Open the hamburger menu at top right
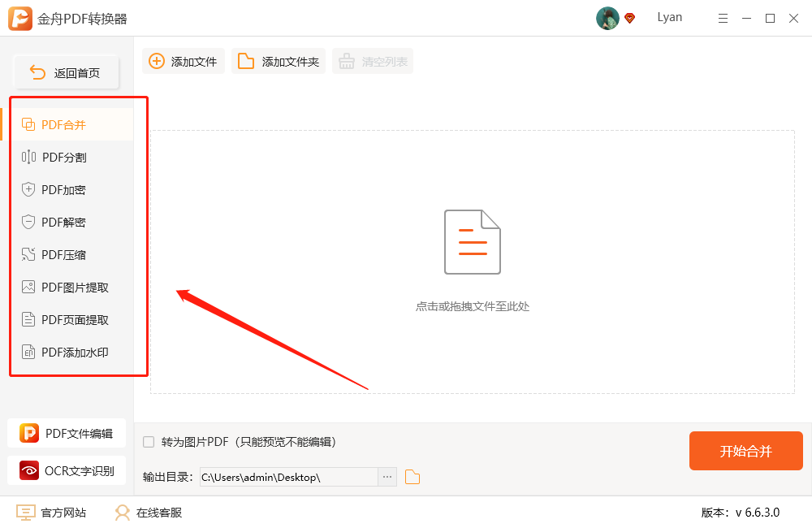The image size is (812, 528). (723, 17)
